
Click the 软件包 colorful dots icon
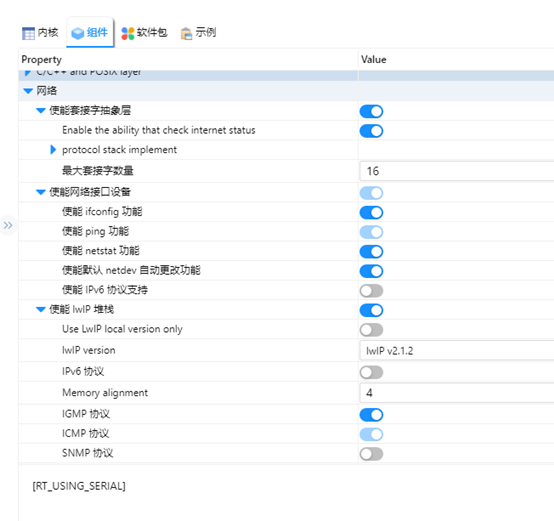[x=128, y=34]
